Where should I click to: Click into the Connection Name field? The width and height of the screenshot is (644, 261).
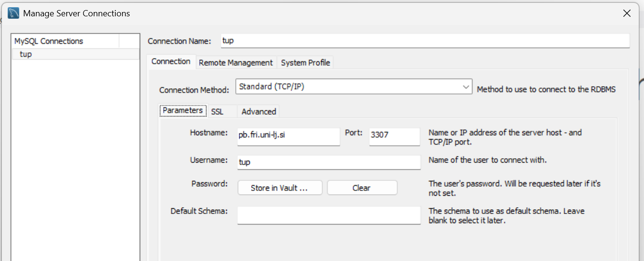pyautogui.click(x=425, y=41)
